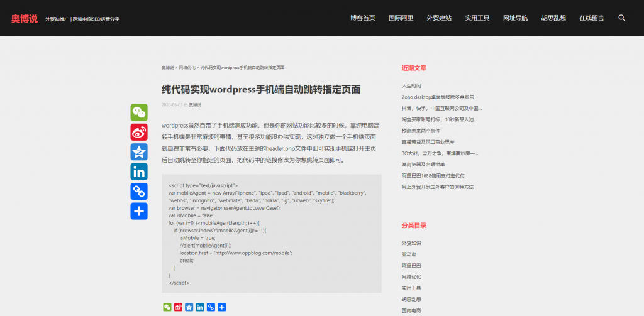Click the '</script>' closing line in the code
The image size is (644, 316).
tap(179, 283)
